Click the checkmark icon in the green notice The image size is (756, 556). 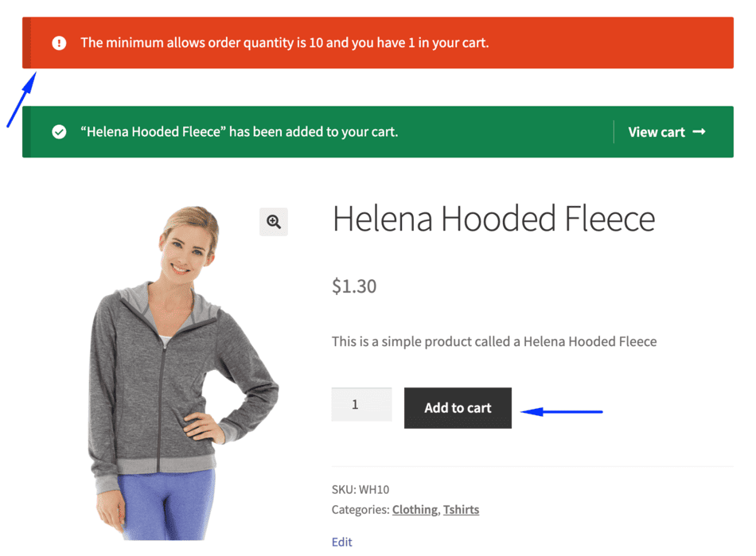point(59,132)
